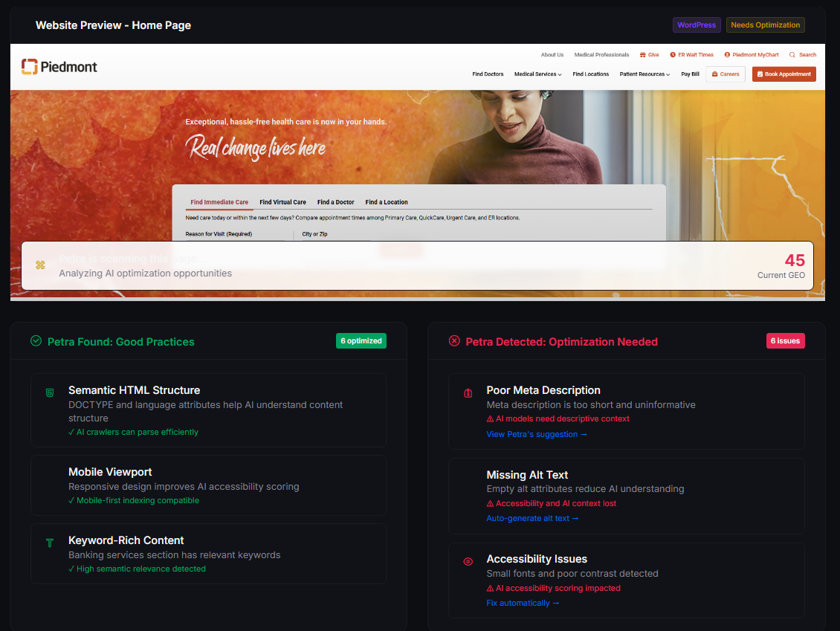Open the Find a Location tab
Viewport: 840px width, 631px height.
click(387, 202)
